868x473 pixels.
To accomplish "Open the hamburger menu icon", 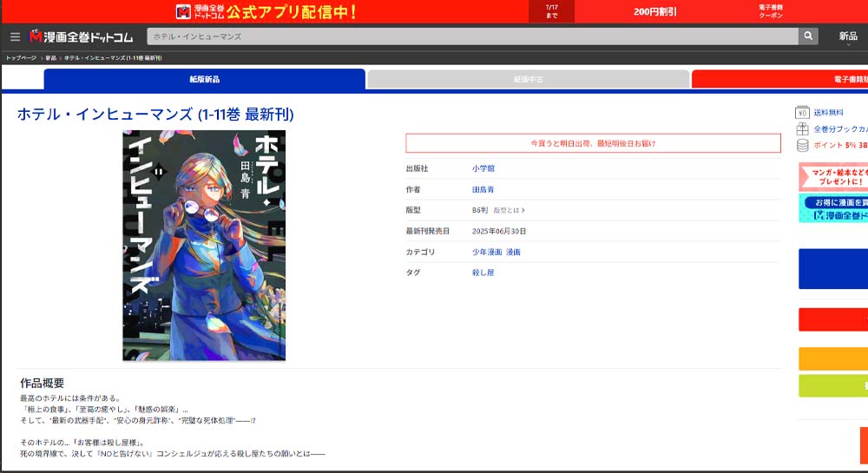I will click(x=15, y=36).
